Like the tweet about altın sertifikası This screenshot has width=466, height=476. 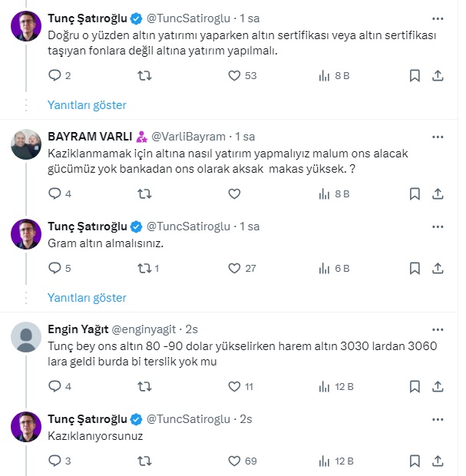tap(235, 75)
